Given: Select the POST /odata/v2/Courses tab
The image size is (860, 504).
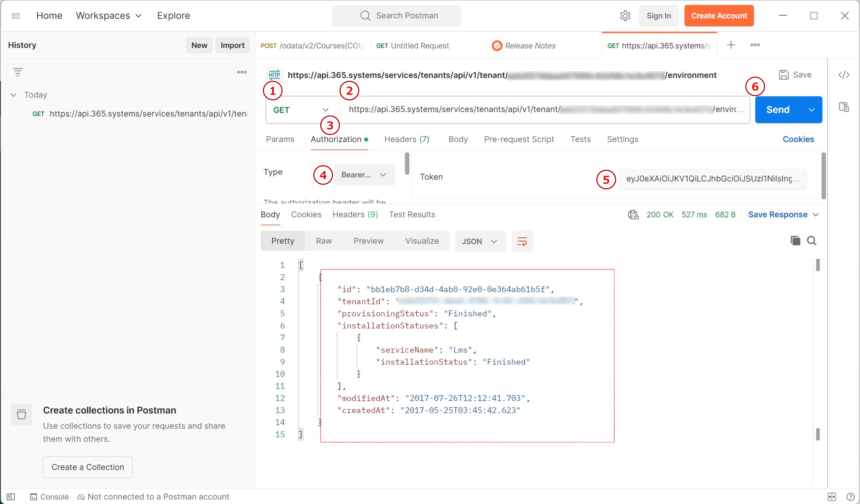Looking at the screenshot, I should (312, 46).
